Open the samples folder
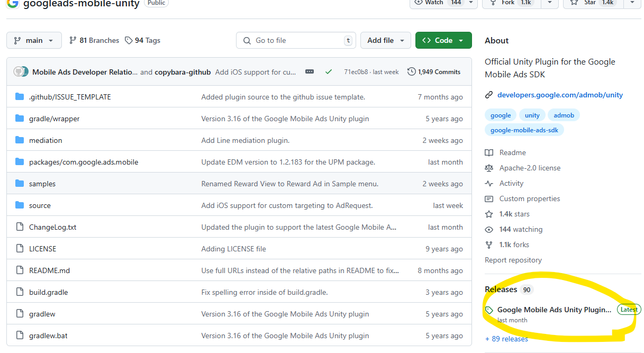Viewport: 644px width, 353px height. (42, 184)
